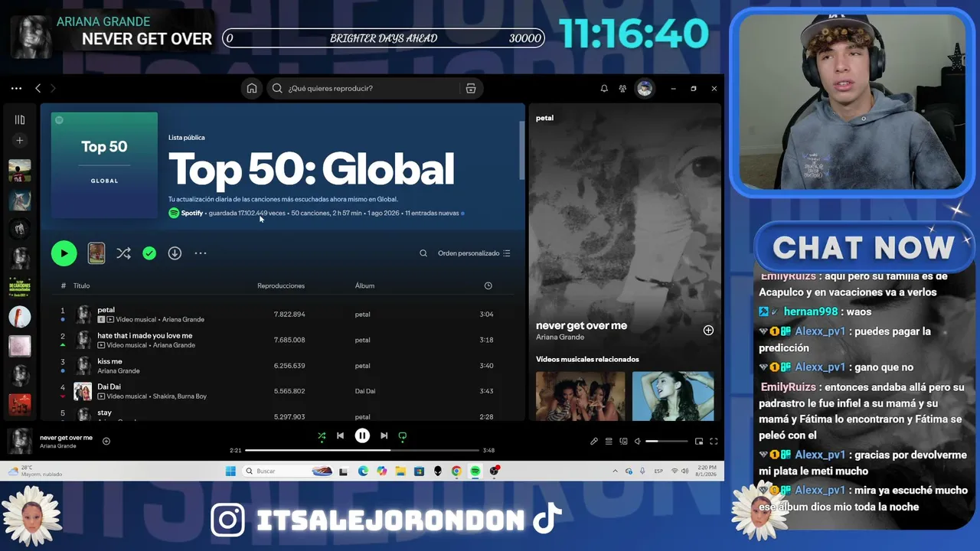Sort tracks by duration clock icon

488,286
